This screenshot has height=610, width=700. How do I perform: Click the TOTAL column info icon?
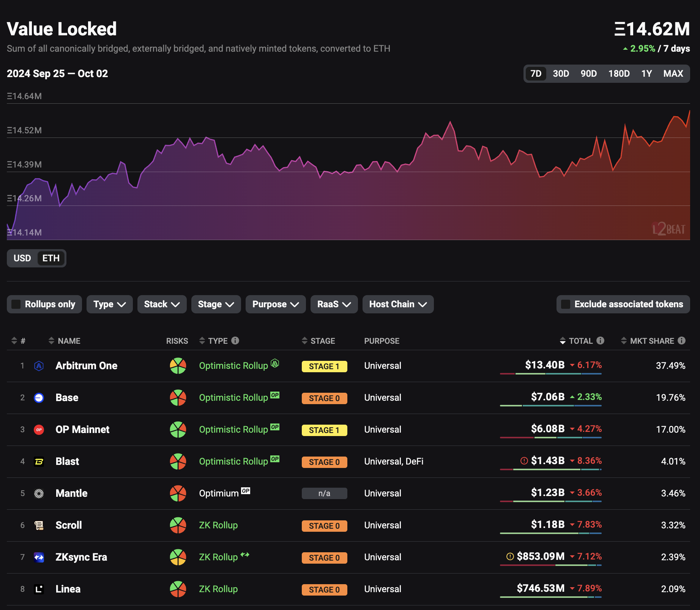click(x=600, y=340)
